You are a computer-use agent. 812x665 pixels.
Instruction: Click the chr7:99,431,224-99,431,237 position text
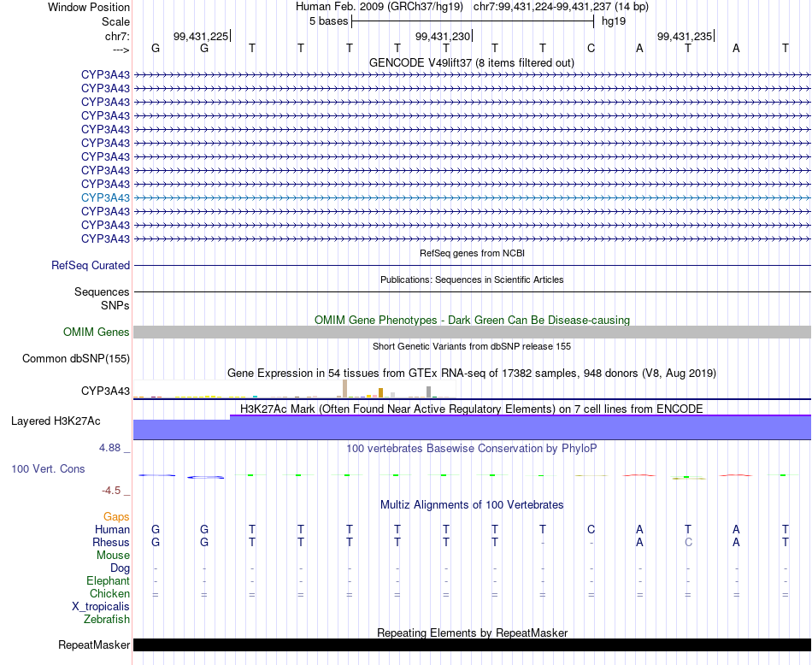(x=561, y=7)
